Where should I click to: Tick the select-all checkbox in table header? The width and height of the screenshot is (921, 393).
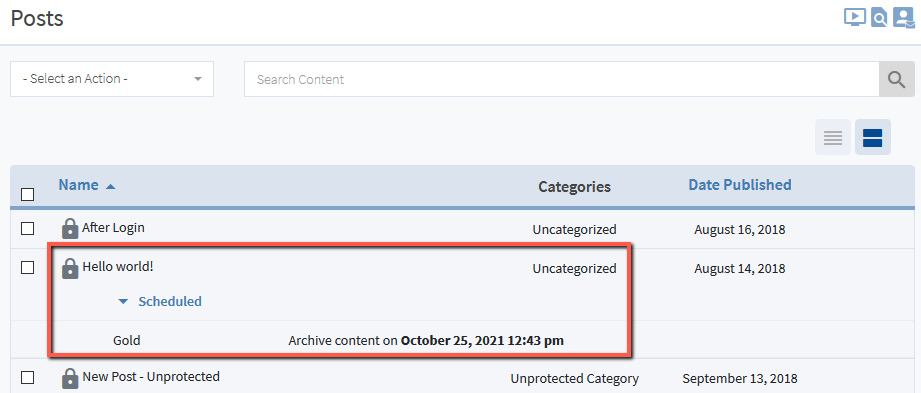click(28, 194)
